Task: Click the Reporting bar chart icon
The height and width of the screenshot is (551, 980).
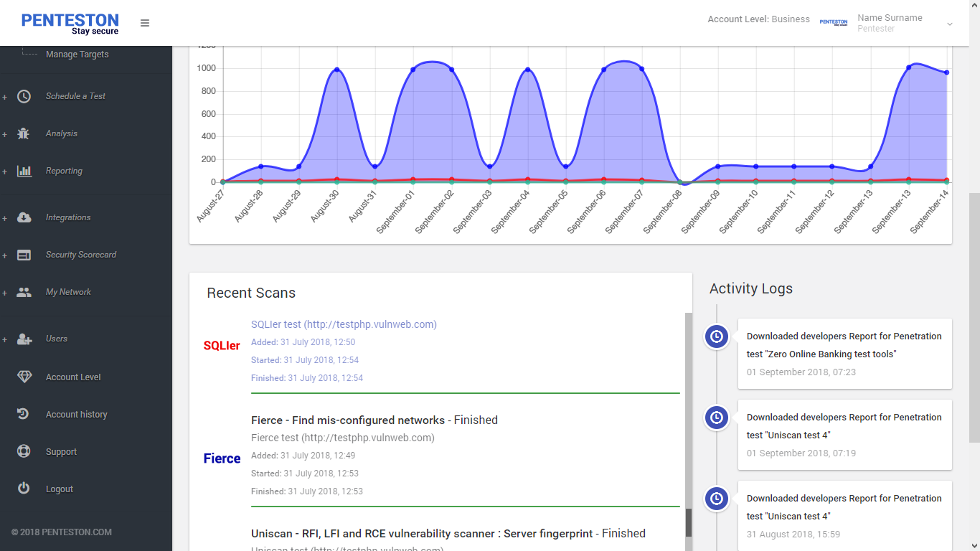Action: 24,171
